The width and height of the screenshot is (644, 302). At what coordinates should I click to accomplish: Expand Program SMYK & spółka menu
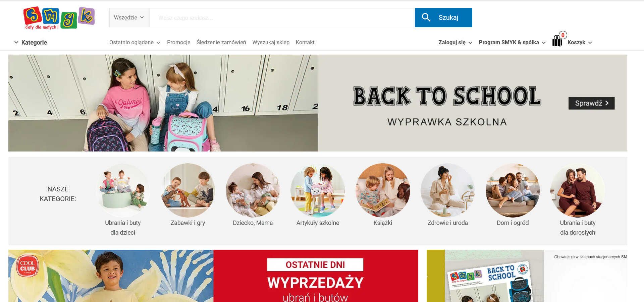pos(512,43)
